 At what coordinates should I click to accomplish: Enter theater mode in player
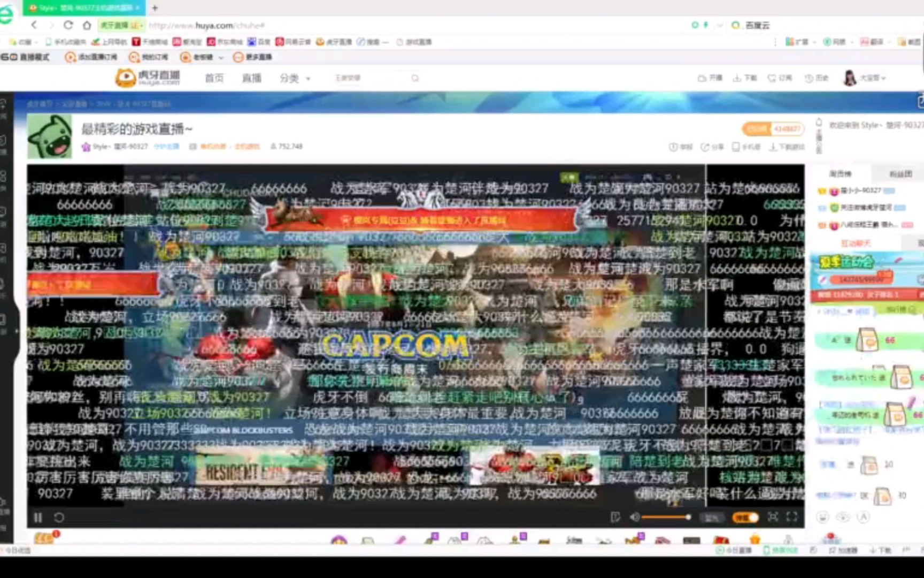(x=773, y=517)
